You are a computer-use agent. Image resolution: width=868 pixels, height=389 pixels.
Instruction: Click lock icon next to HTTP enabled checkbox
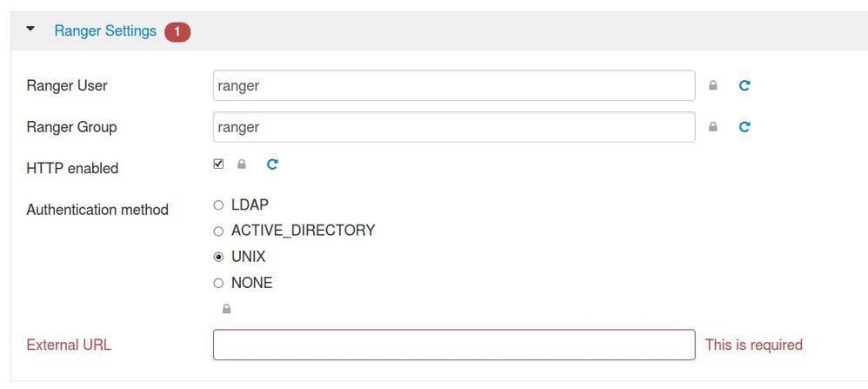[242, 164]
